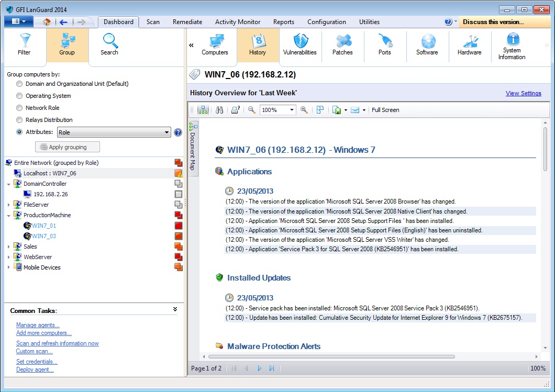Open the Vulnerabilities view
This screenshot has width=555, height=392.
pos(300,45)
